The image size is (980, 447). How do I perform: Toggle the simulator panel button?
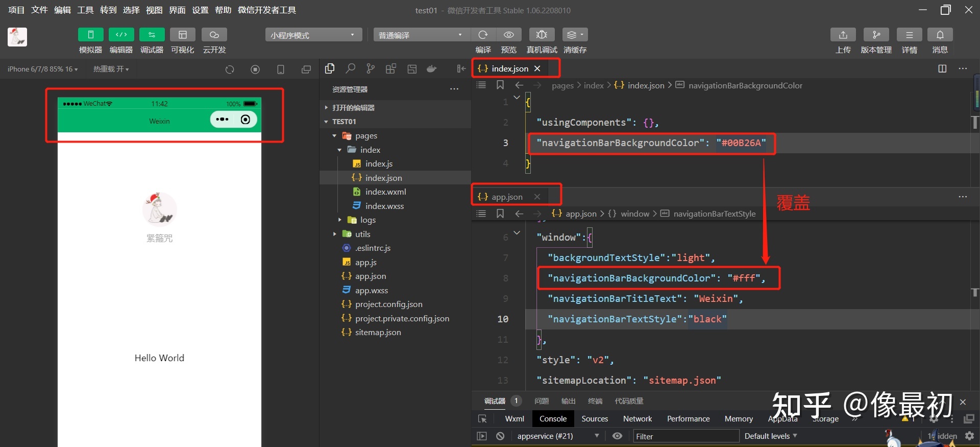(90, 35)
